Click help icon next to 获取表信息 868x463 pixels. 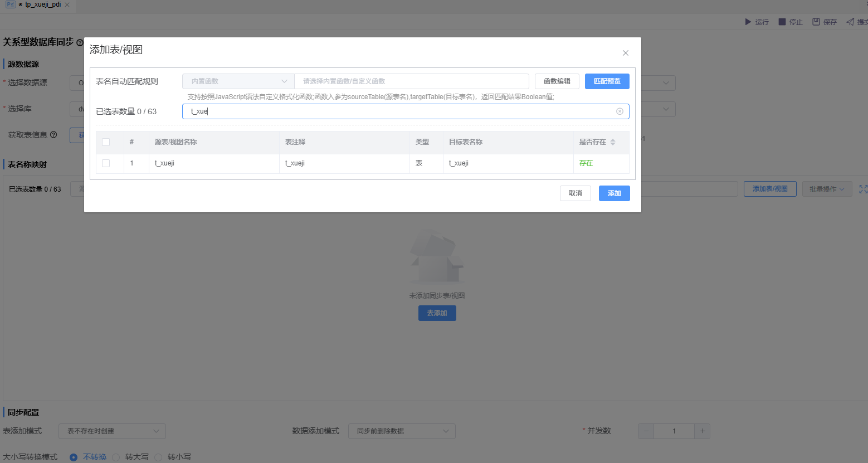pos(53,135)
